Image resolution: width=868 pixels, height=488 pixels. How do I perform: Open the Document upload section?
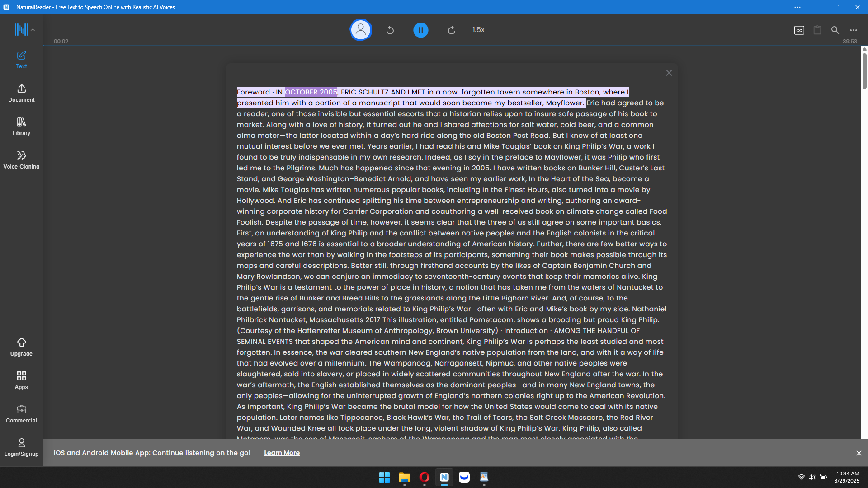coord(21,93)
